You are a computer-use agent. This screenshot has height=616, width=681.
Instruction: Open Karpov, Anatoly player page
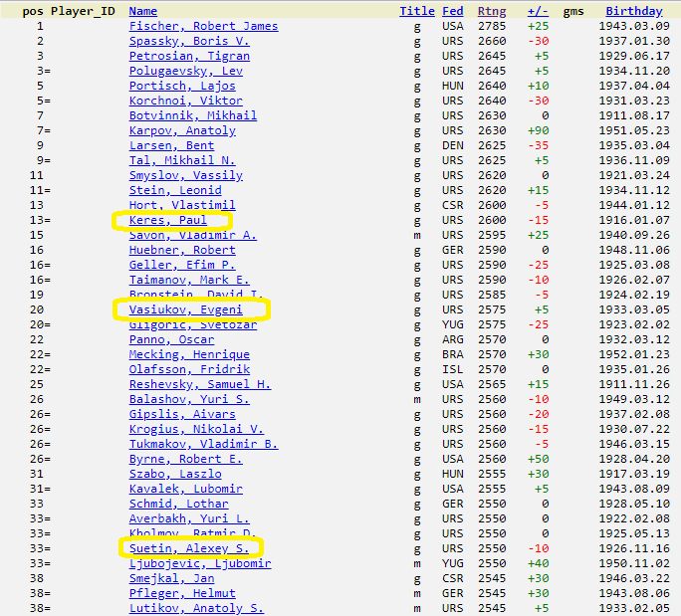tap(182, 130)
